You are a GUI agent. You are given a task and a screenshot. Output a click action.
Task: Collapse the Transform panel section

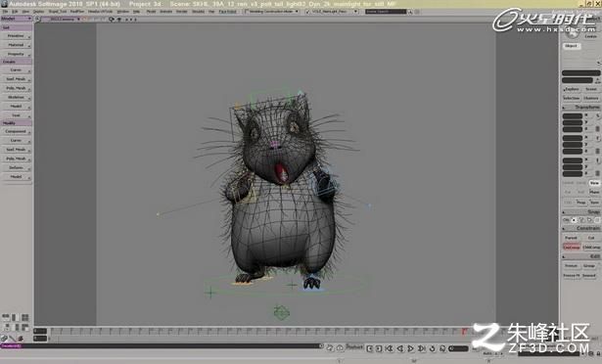tap(564, 107)
